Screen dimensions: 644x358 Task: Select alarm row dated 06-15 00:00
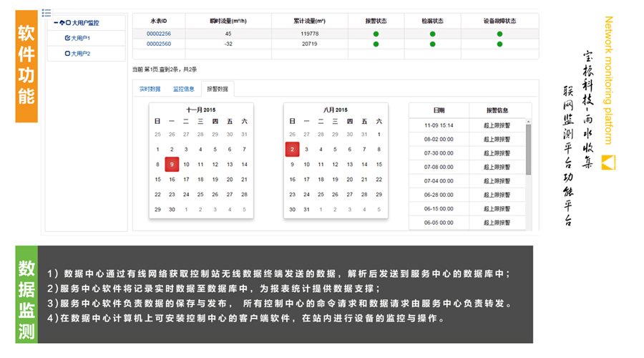467,209
